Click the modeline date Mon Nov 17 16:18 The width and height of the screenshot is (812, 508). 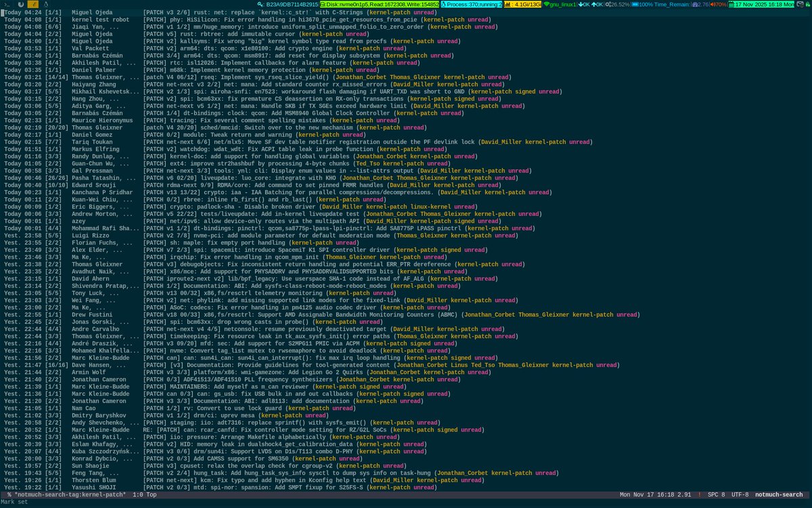647,494
